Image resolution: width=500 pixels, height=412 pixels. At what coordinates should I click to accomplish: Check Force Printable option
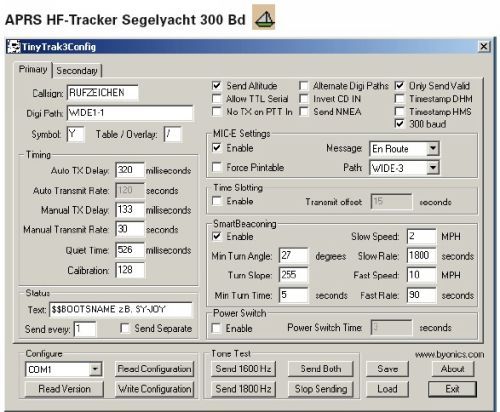(217, 167)
